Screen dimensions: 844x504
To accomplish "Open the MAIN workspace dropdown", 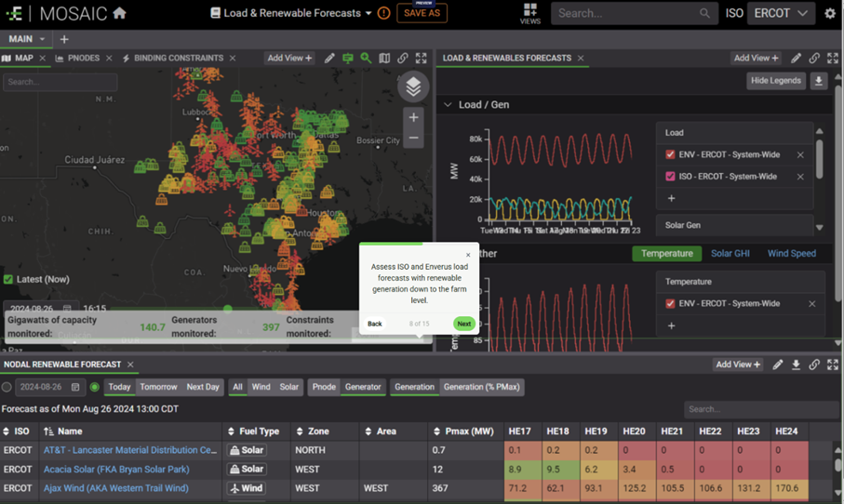I will click(42, 39).
